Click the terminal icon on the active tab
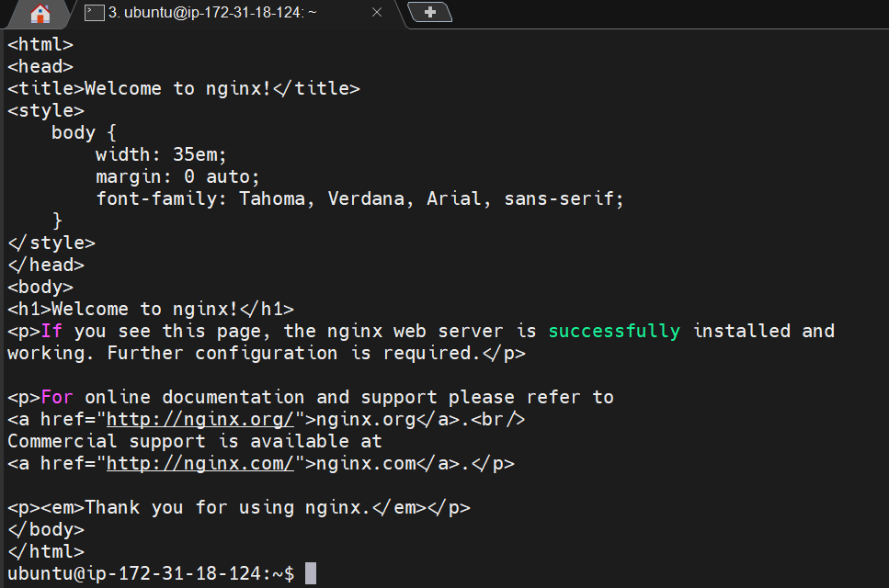889x588 pixels. tap(95, 14)
